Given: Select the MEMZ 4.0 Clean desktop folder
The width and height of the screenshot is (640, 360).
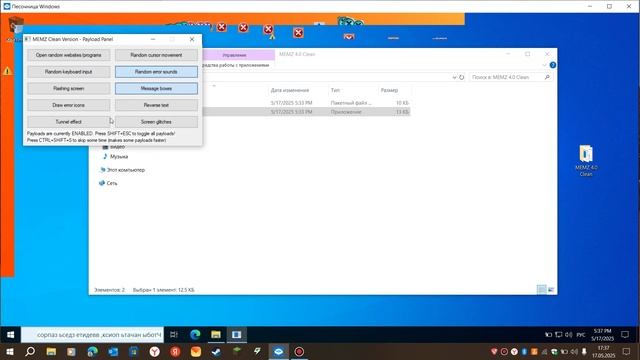Looking at the screenshot, I should point(586,161).
